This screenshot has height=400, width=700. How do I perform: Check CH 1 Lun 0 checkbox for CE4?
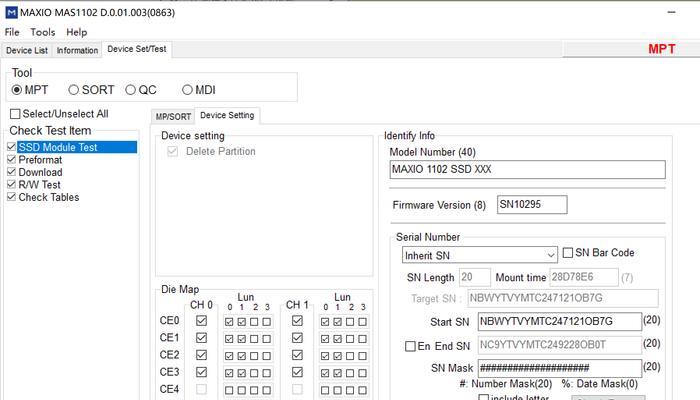(x=325, y=390)
